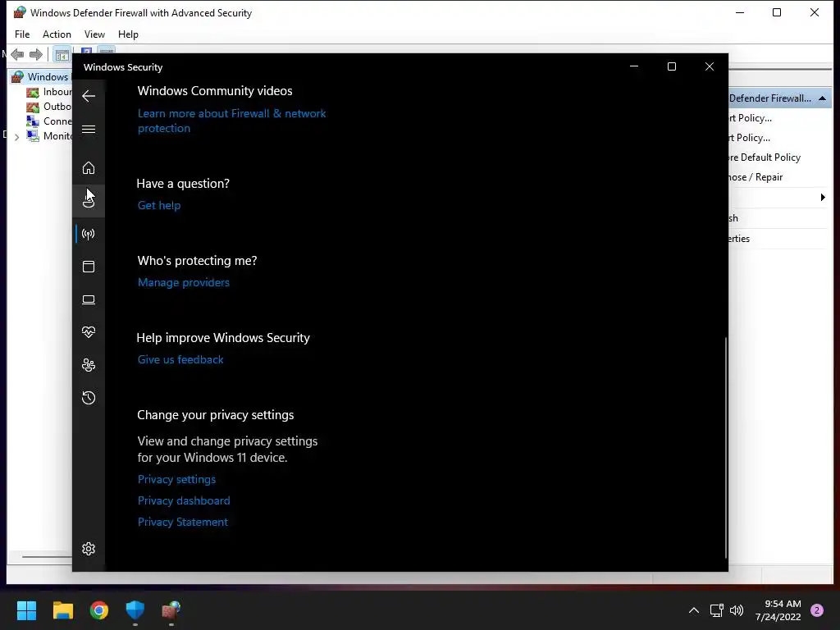This screenshot has height=630, width=840.
Task: Switch to Firewall Advanced Security taskbar icon
Action: click(x=171, y=610)
